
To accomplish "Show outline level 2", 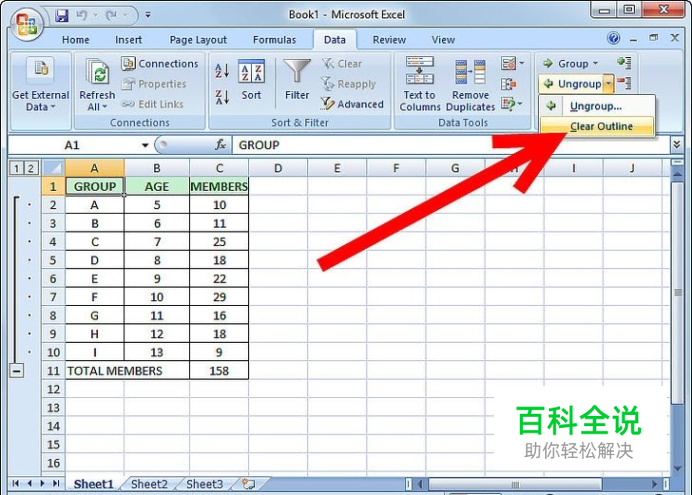I will pos(30,168).
